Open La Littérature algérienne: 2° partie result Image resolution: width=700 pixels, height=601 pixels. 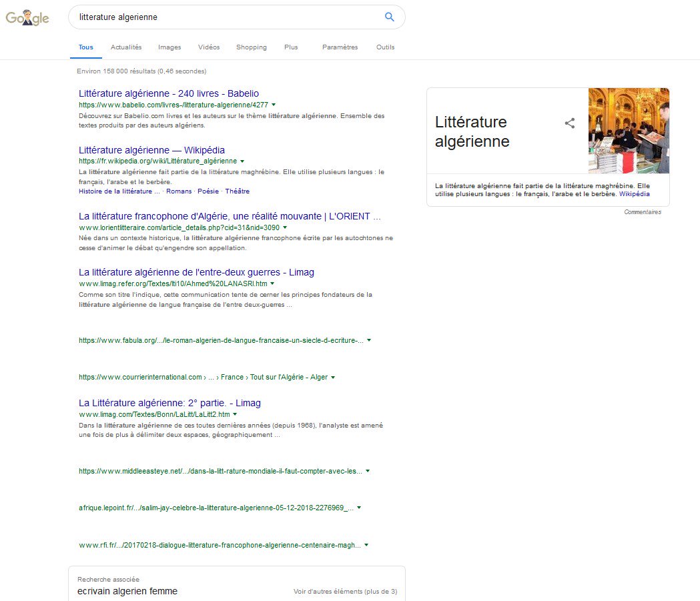pyautogui.click(x=169, y=403)
